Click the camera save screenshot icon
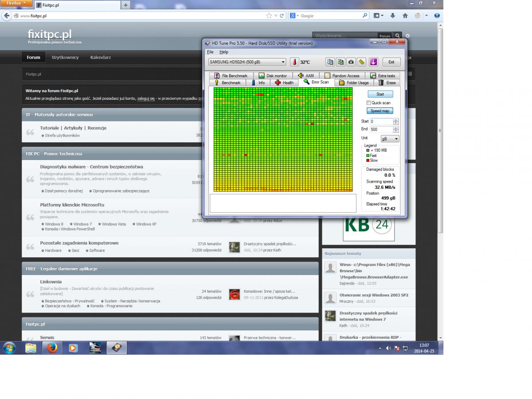This screenshot has height=399, width=532. 351,62
